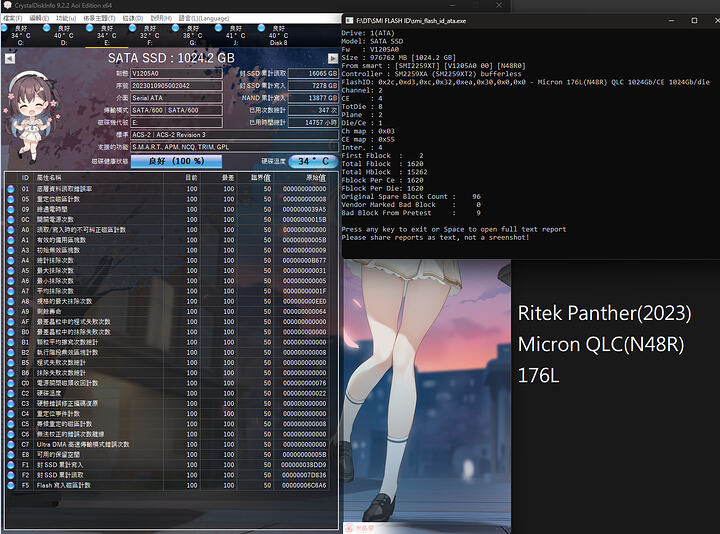720x534 pixels.
Task: Switch to drive J: at 41 °C
Action: pos(236,35)
